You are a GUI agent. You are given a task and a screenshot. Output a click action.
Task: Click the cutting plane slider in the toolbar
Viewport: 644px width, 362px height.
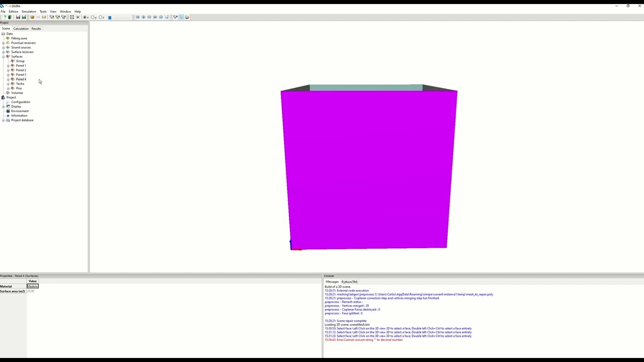point(119,17)
